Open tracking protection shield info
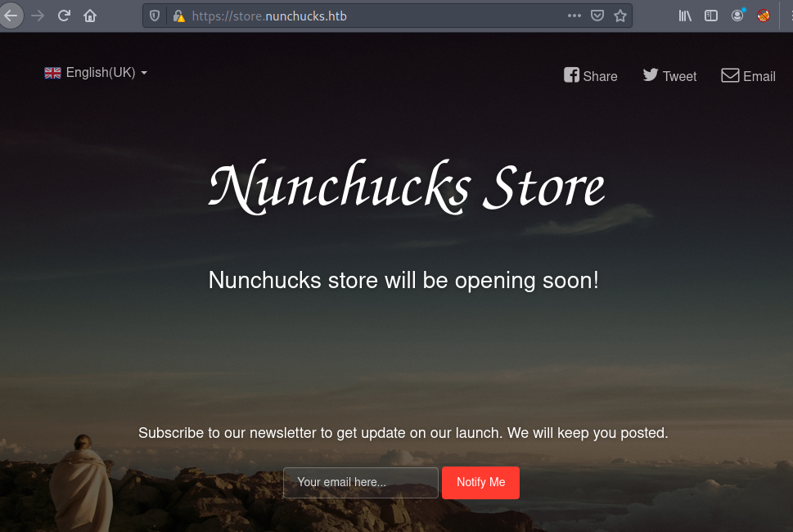793x532 pixels. pyautogui.click(x=155, y=16)
